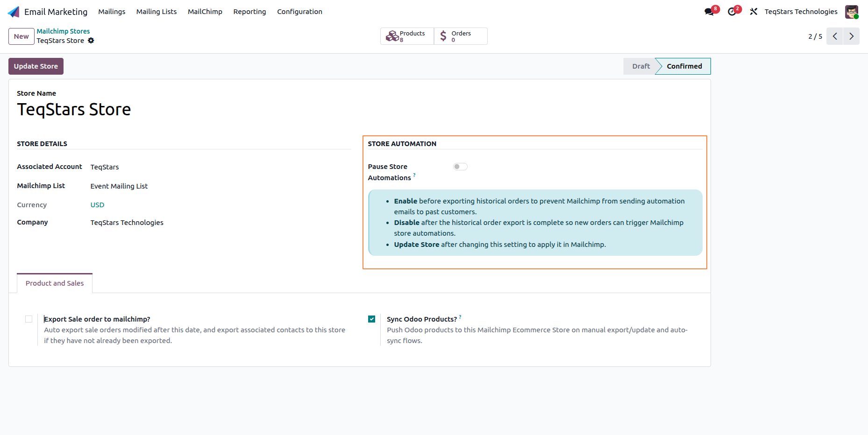868x435 pixels.
Task: Check the Export Sale order to mailchimp checkbox
Action: [29, 319]
